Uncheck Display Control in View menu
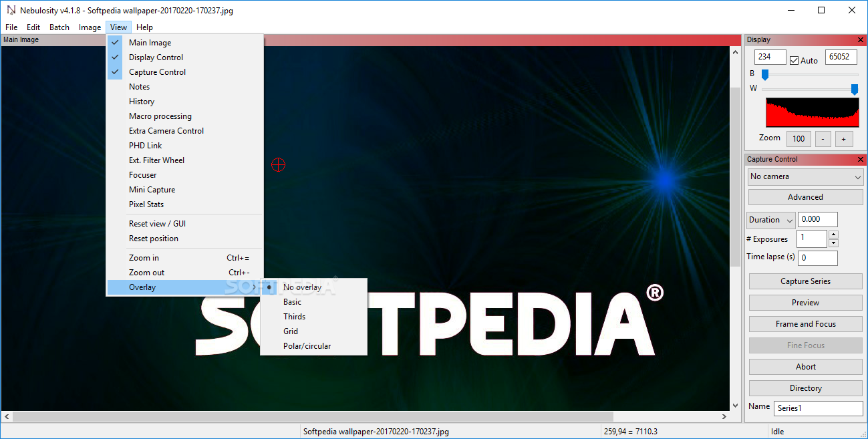This screenshot has height=439, width=868. click(x=185, y=57)
